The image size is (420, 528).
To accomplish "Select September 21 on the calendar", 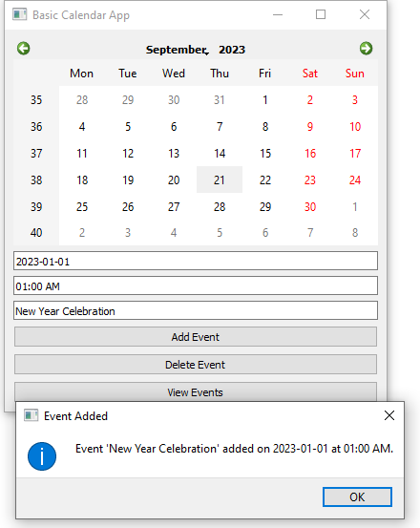I will click(x=220, y=180).
